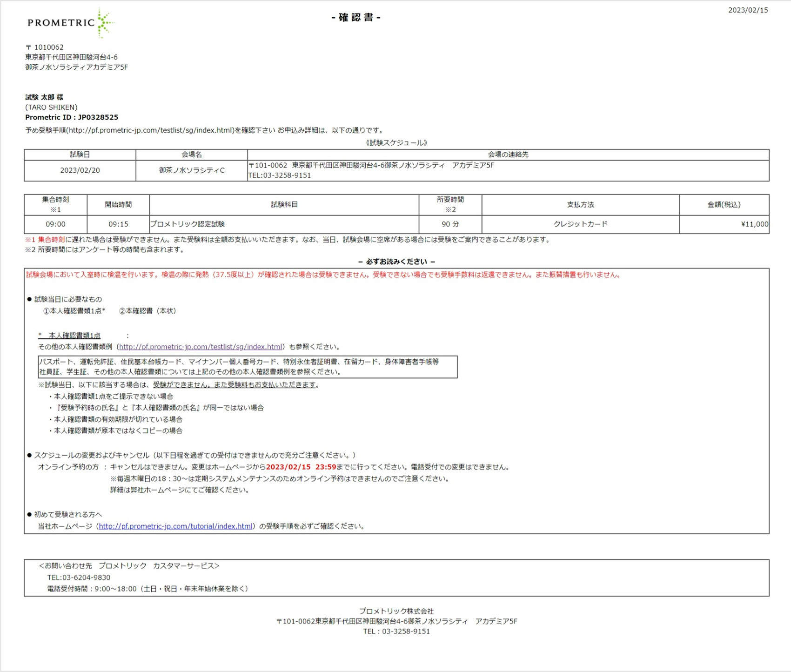Click the venue cell 御茶ノ水ソラシティC
Image resolution: width=791 pixels, height=672 pixels.
pyautogui.click(x=192, y=170)
